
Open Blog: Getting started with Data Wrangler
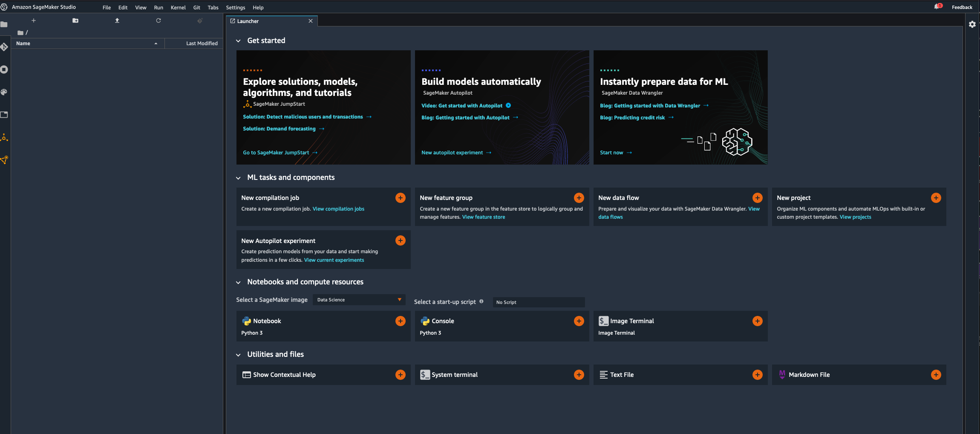point(654,106)
